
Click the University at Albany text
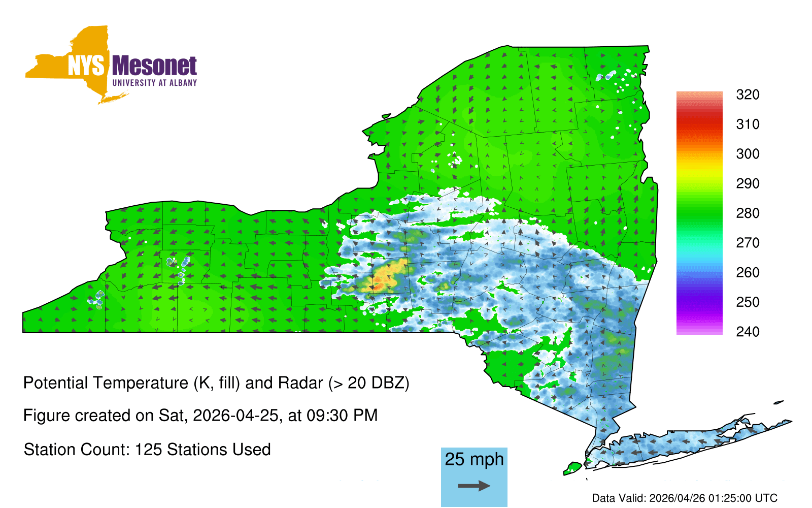154,83
